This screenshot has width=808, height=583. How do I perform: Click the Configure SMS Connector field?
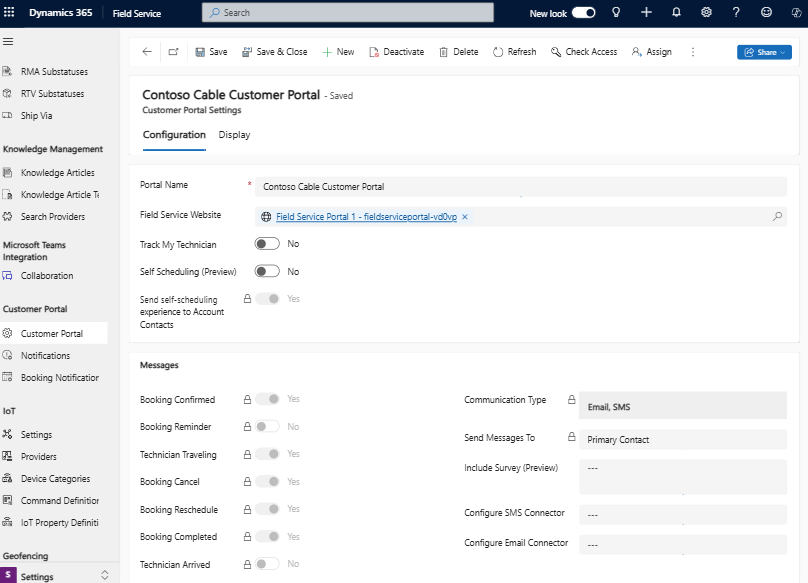coord(683,514)
